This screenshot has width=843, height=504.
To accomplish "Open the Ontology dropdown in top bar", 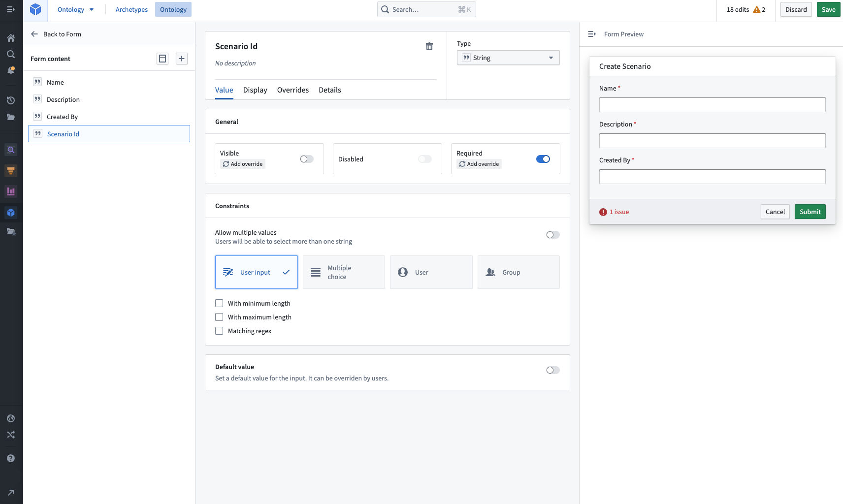I will (76, 9).
